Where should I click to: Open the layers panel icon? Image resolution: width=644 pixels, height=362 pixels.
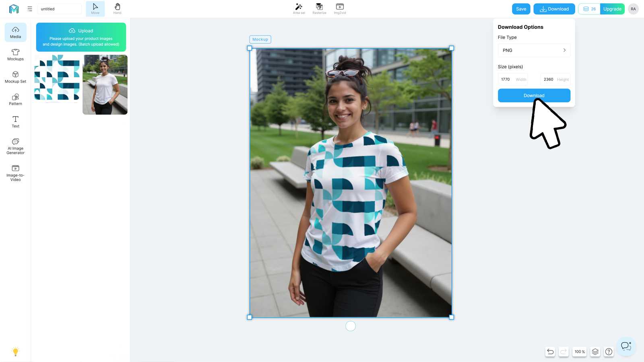point(595,352)
